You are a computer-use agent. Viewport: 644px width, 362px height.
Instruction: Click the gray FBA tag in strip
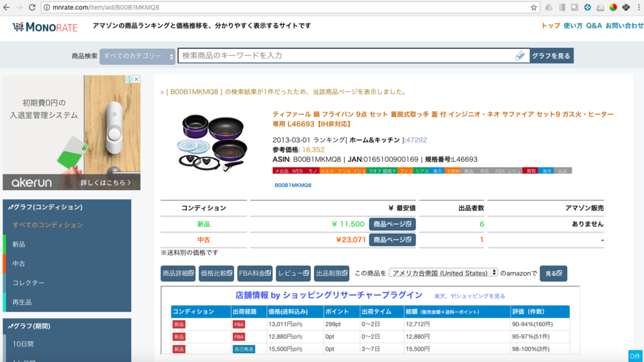[500, 171]
